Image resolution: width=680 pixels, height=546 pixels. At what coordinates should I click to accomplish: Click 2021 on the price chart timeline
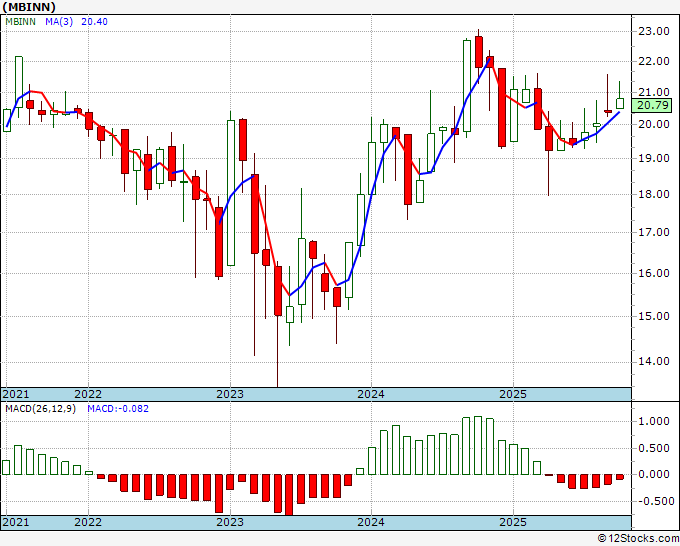click(16, 394)
